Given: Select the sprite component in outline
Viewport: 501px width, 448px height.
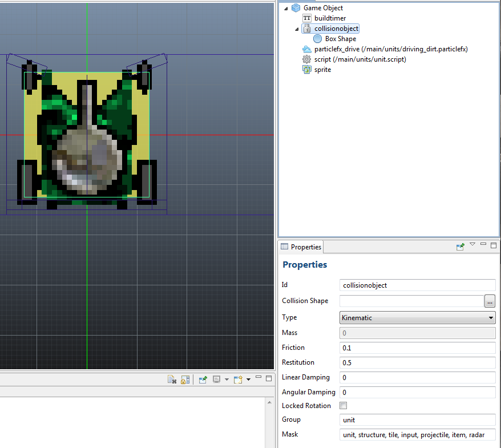Looking at the screenshot, I should [x=322, y=70].
